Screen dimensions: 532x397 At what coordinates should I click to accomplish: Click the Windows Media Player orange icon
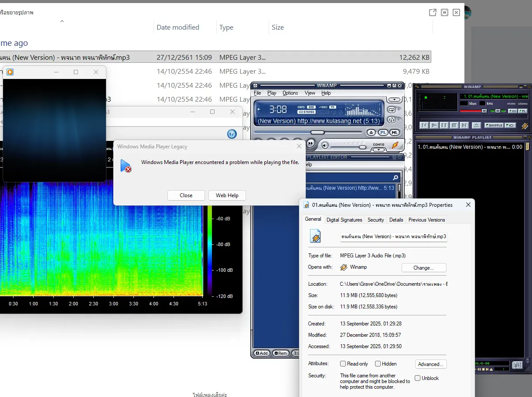(x=10, y=72)
